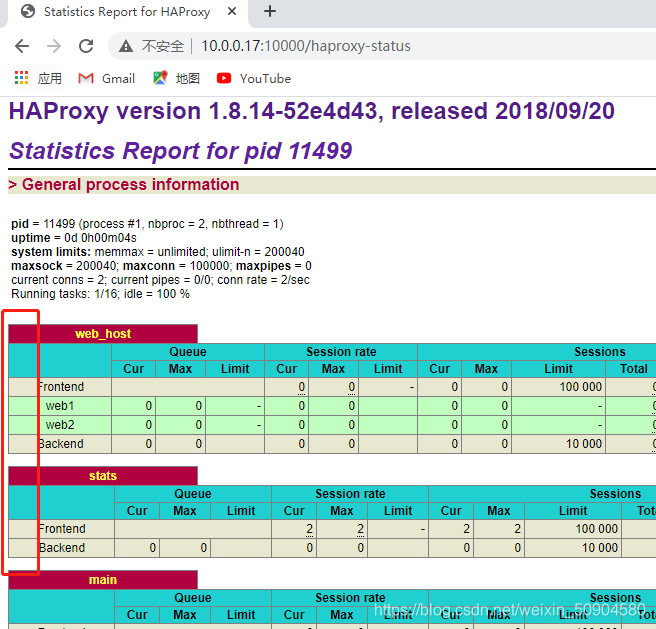Click Session rate header in web_host table
Viewport: 656px width, 629px height.
(341, 352)
